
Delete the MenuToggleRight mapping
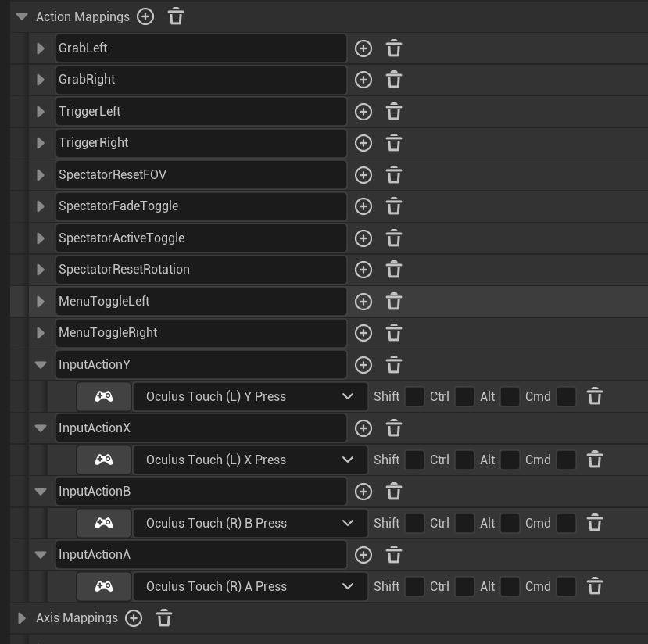(394, 333)
